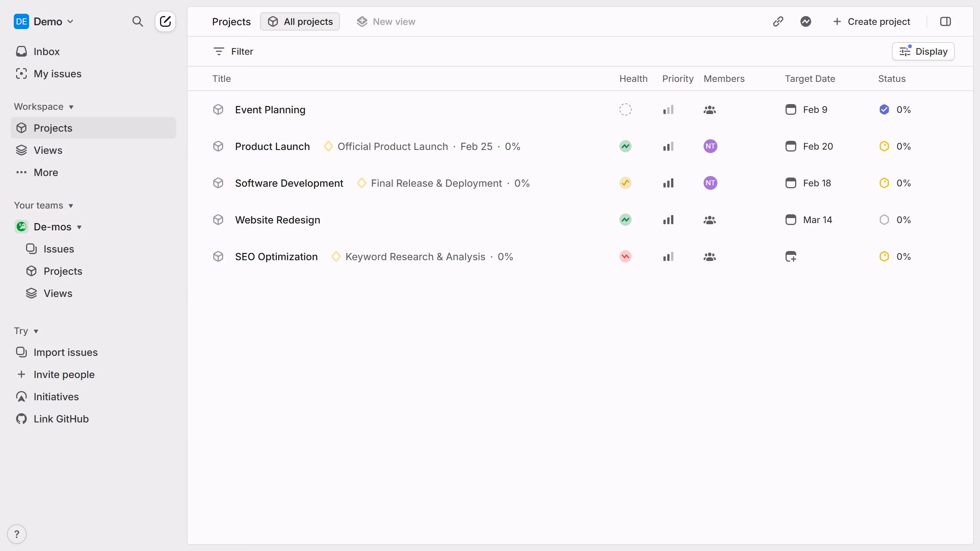Open the Demo workspace dropdown
This screenshot has height=551, width=980.
point(53,21)
